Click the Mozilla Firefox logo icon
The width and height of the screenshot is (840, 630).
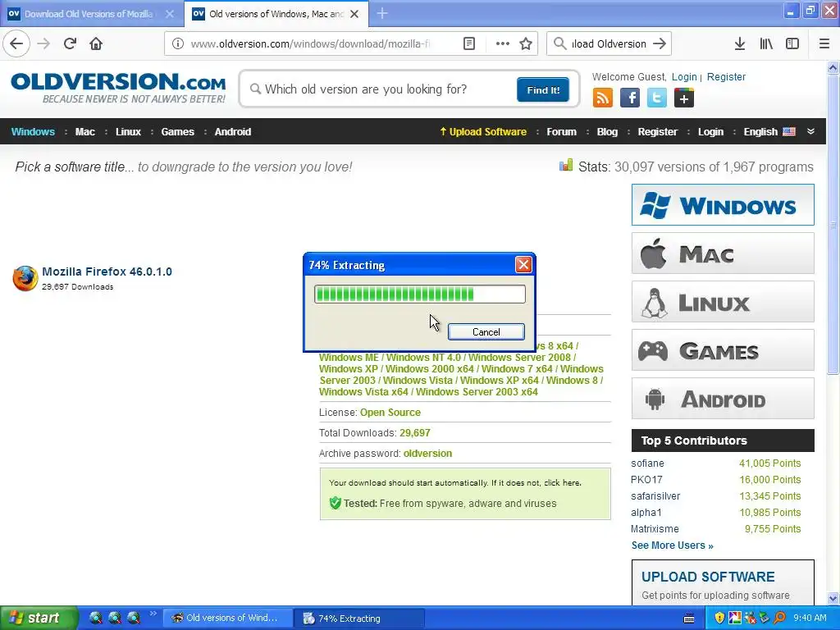pyautogui.click(x=25, y=278)
